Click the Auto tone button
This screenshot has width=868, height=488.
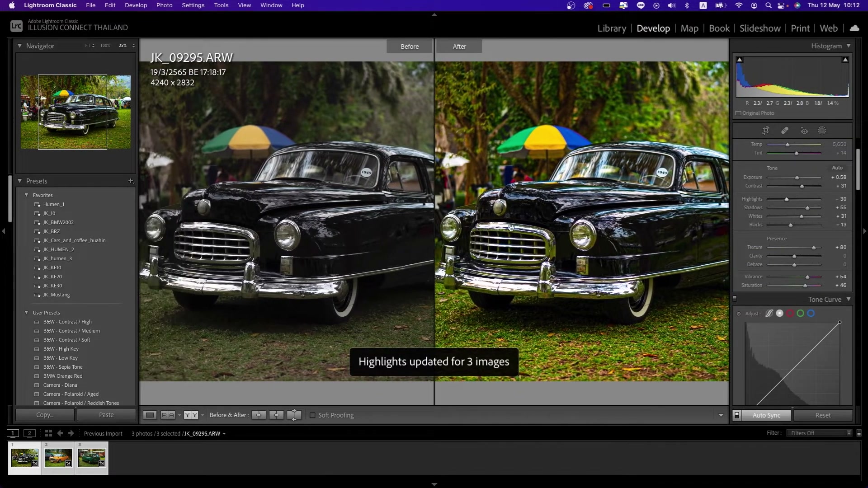(837, 168)
